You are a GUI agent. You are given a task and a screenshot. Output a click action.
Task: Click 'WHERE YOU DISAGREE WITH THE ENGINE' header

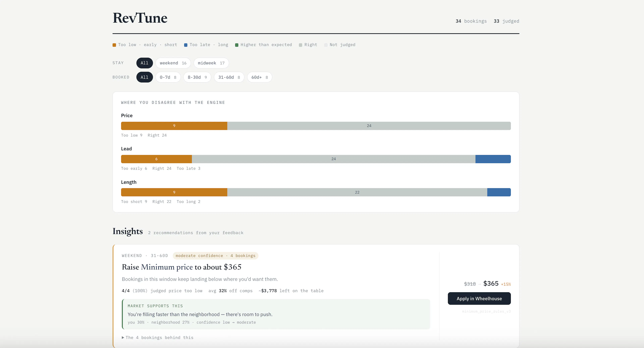(x=173, y=102)
